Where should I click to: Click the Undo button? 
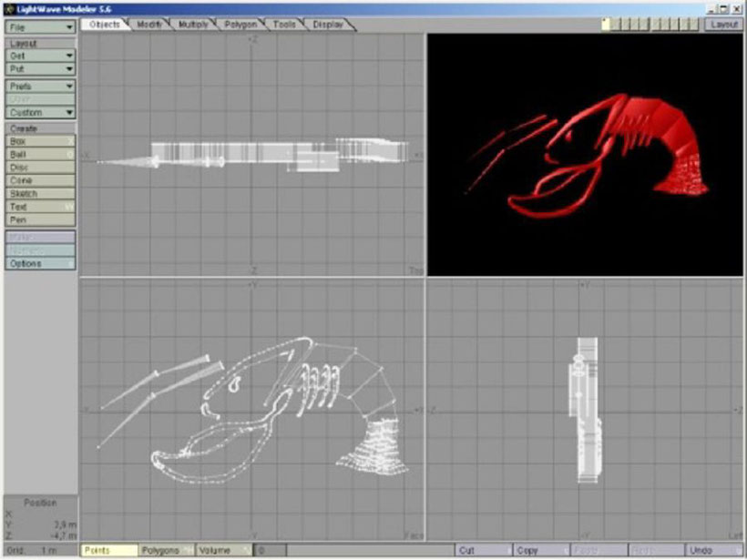(x=713, y=551)
